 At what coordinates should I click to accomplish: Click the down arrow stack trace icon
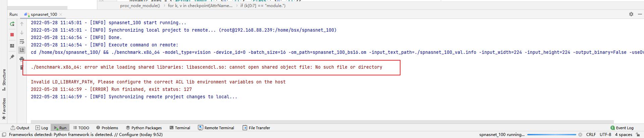point(22,33)
